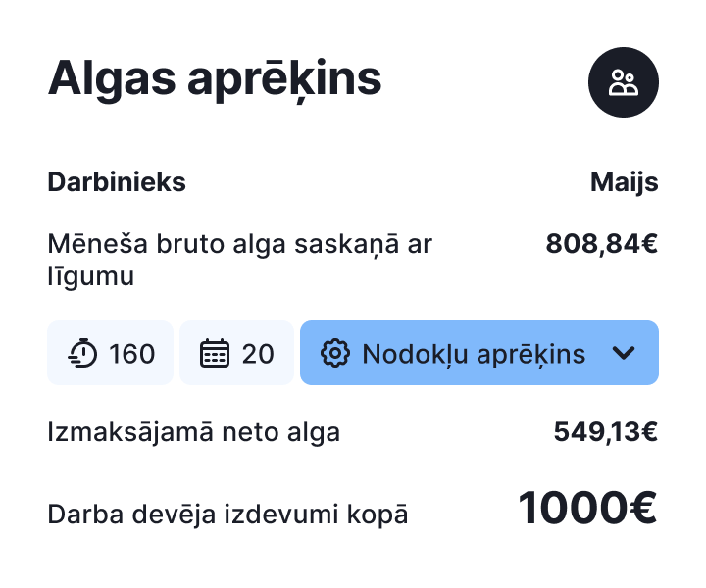Click the Algas aprēķins heading
The image size is (706, 588).
tap(215, 78)
